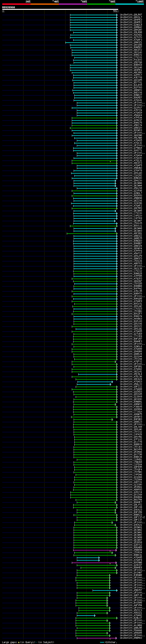Open hit UniRef100_Q9LRH7
146x644 pixels.
[131, 15]
